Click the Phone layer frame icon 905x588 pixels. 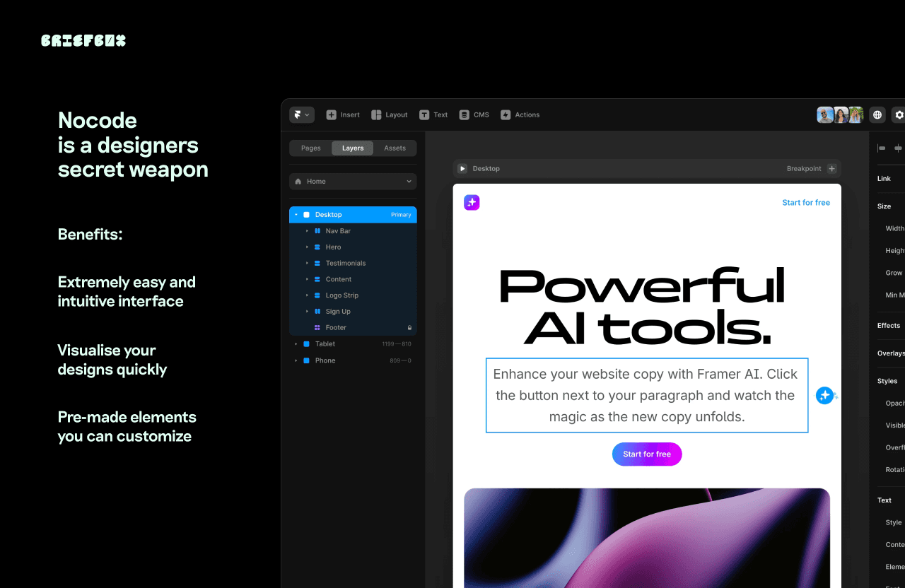[306, 360]
